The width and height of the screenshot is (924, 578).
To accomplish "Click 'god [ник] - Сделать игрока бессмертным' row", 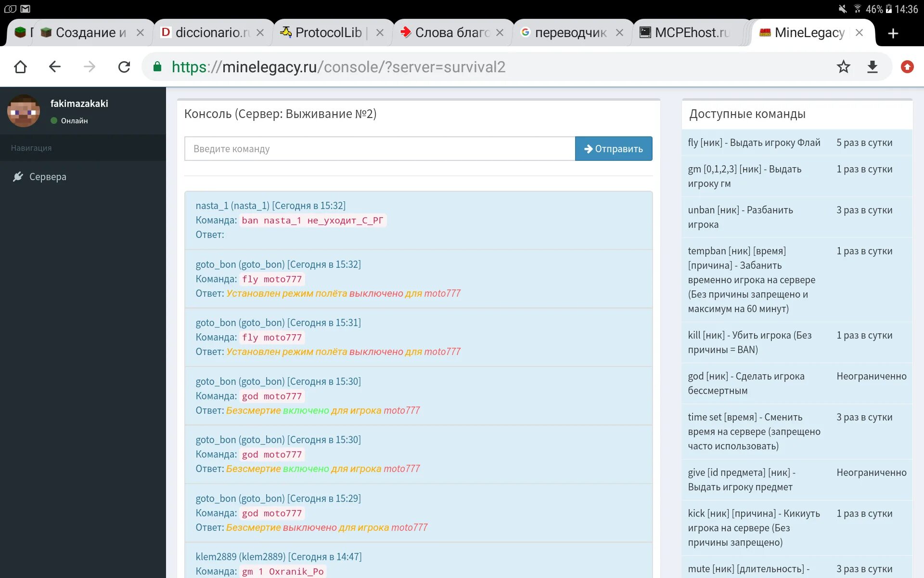I will click(797, 383).
